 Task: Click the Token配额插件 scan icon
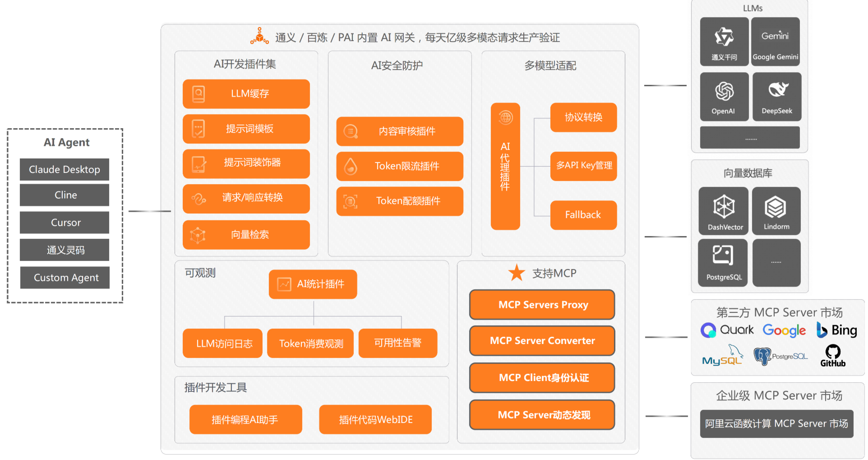click(x=351, y=201)
